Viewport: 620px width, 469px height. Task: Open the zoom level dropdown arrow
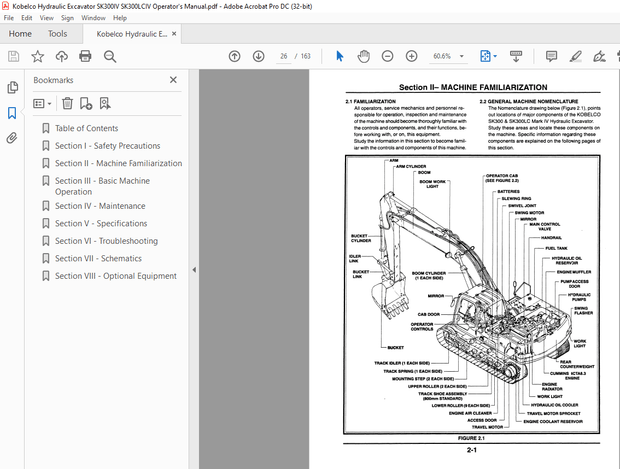pos(461,56)
